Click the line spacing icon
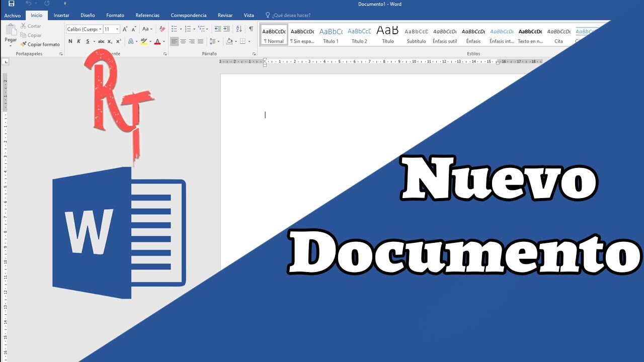 pyautogui.click(x=213, y=41)
